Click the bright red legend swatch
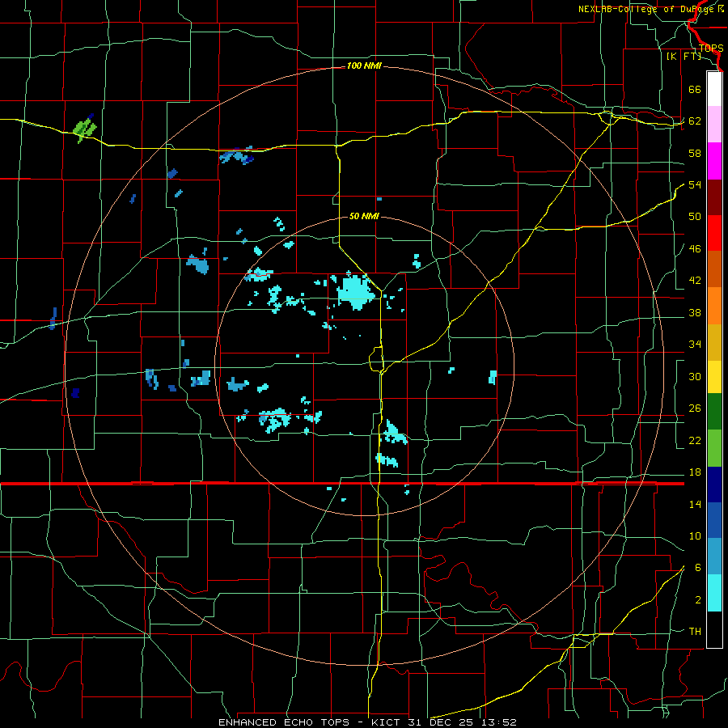728x728 pixels. [714, 233]
